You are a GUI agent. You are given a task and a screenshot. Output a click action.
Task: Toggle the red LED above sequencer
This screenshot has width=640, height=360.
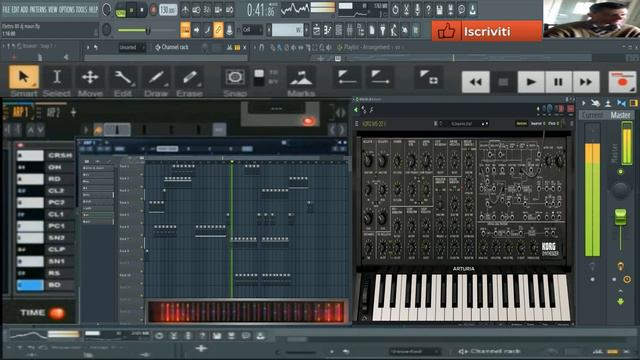(308, 121)
